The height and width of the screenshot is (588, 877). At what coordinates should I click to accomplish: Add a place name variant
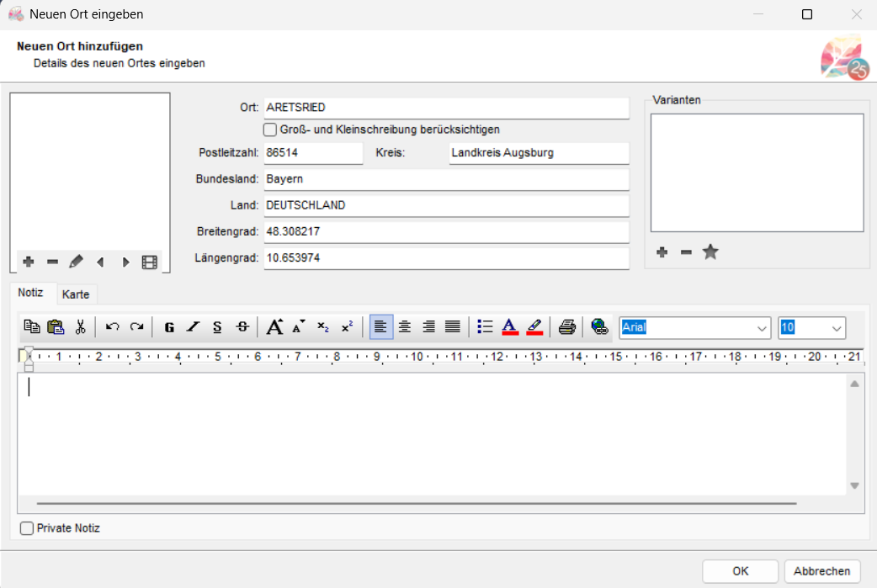coord(662,252)
